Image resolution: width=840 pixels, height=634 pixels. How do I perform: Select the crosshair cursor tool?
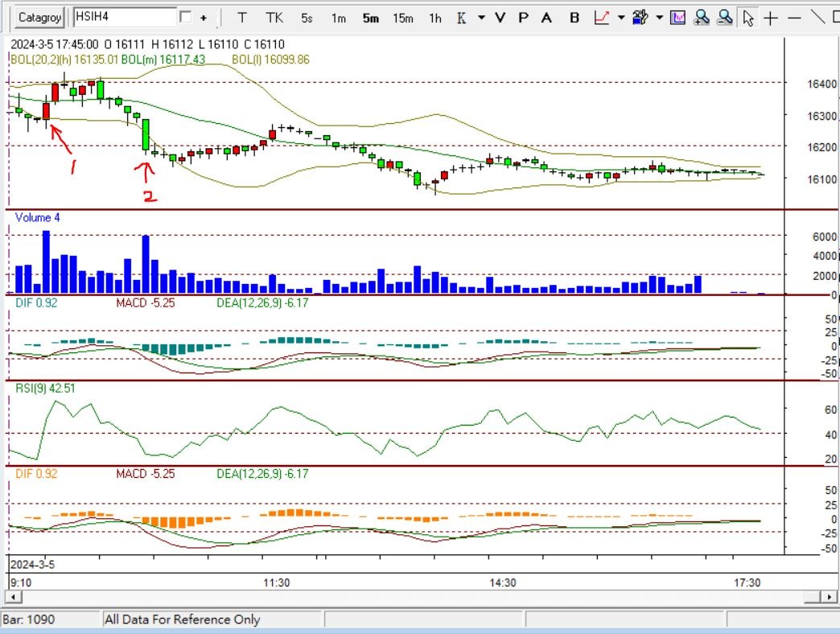[771, 18]
